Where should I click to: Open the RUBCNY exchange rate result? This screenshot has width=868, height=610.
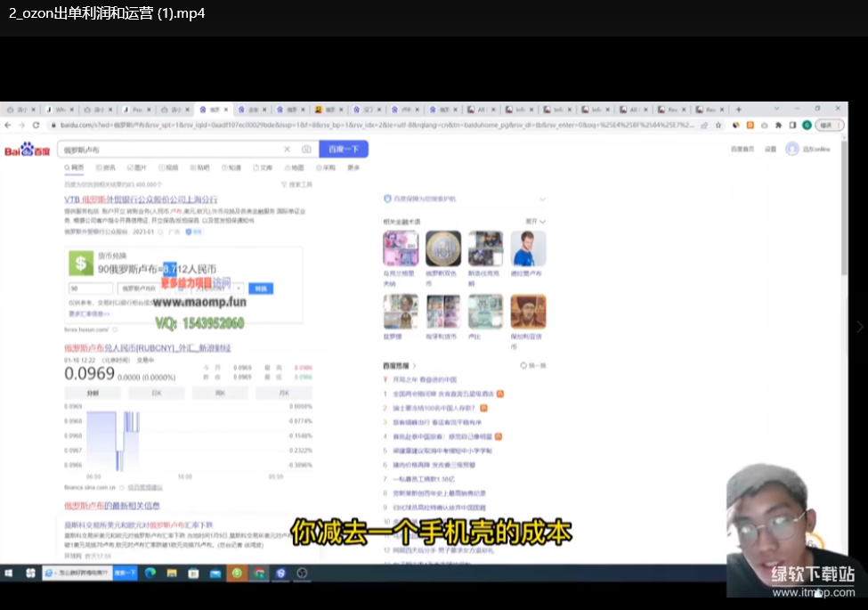click(x=147, y=348)
